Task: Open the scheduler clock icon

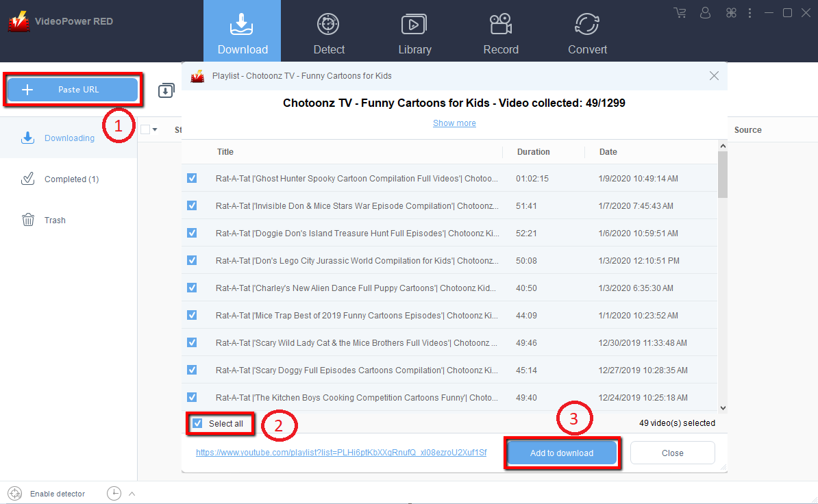Action: [x=114, y=493]
